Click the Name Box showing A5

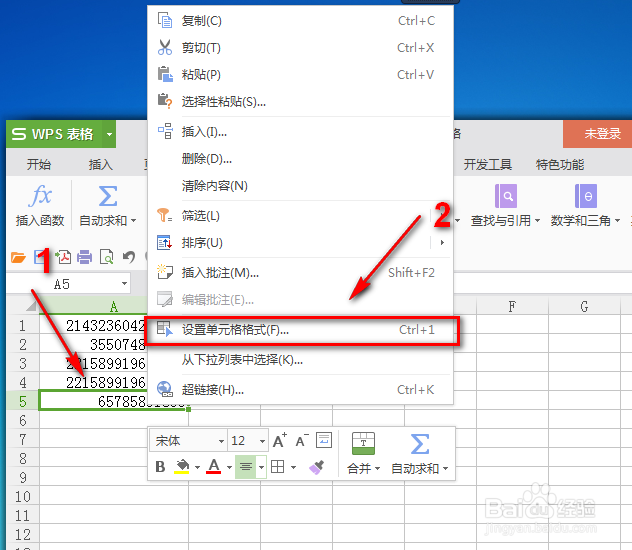[x=63, y=284]
